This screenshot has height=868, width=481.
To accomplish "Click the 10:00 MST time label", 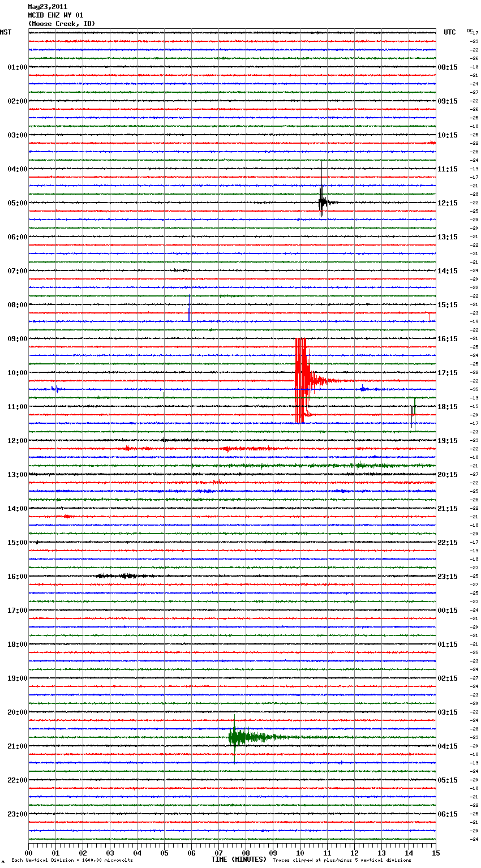I will pos(17,373).
